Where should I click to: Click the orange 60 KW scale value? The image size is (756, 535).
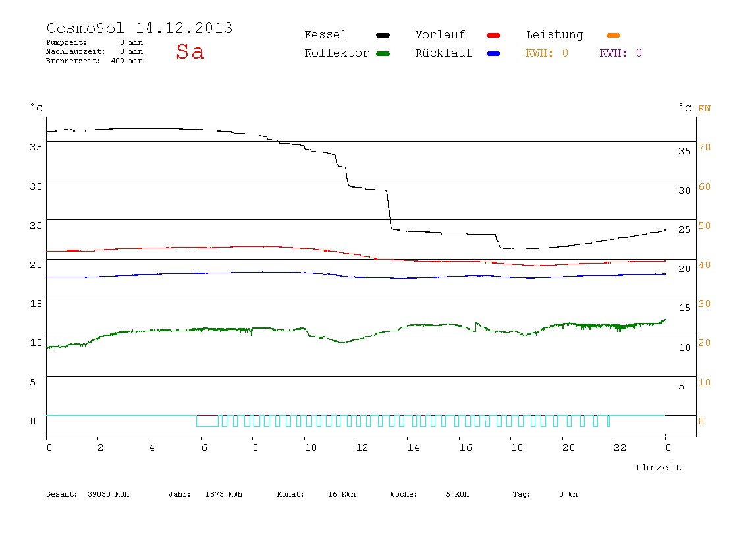click(x=705, y=186)
